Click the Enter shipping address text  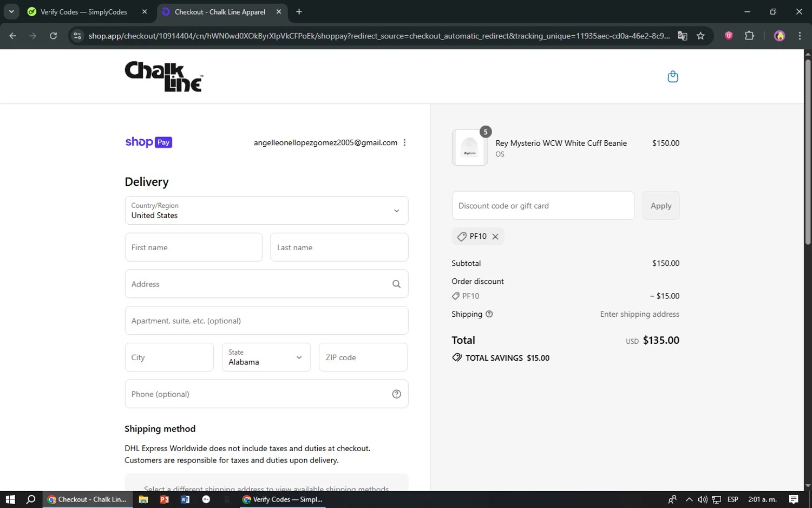(x=639, y=314)
